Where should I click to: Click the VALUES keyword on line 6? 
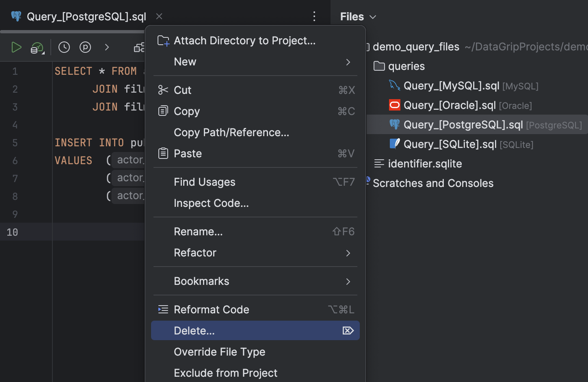73,161
